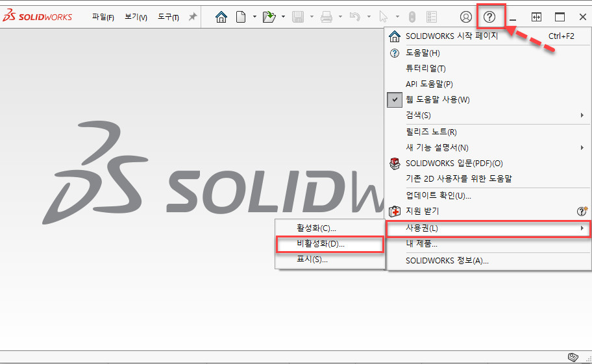Click the Undo arrow icon

[355, 17]
